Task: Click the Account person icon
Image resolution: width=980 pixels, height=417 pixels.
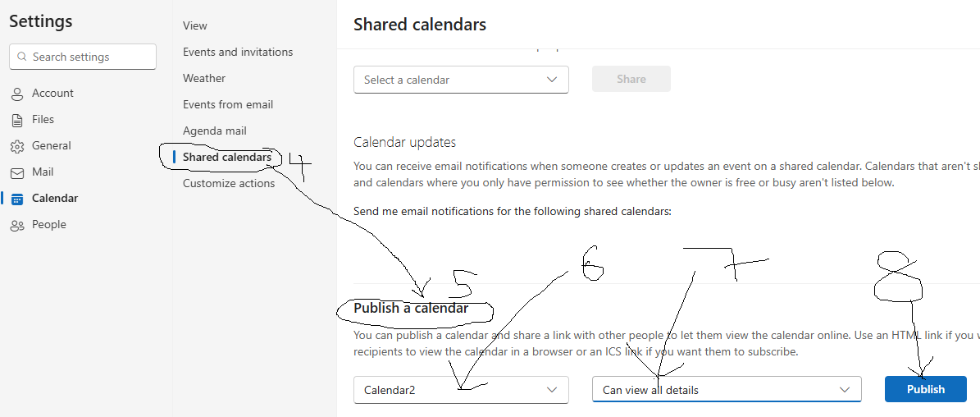Action: click(x=17, y=94)
